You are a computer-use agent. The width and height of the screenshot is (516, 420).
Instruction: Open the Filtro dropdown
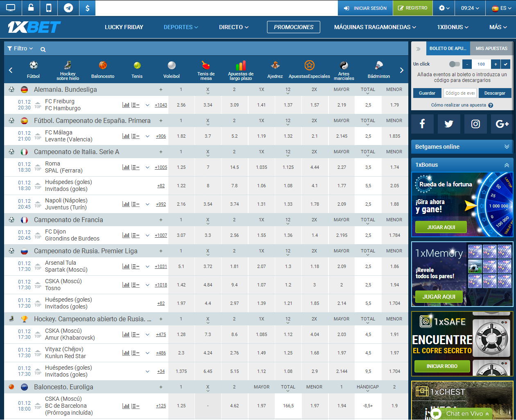coord(20,48)
